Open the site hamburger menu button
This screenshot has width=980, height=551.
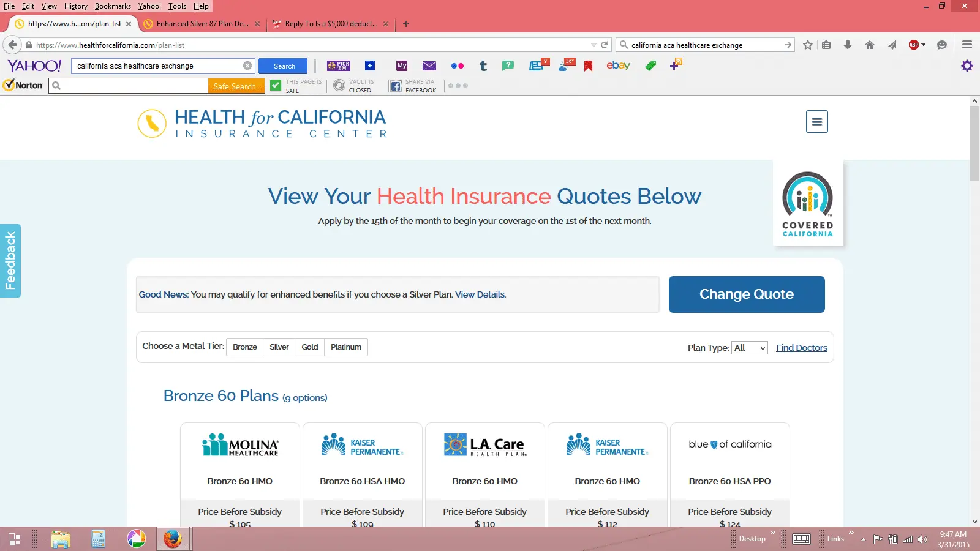(x=817, y=122)
